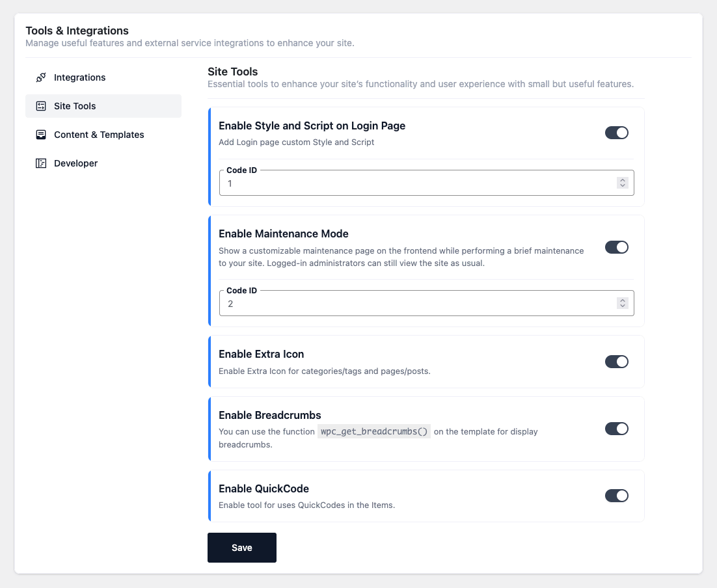This screenshot has width=717, height=588.
Task: Disable Style and Script on Login Page
Action: pos(616,133)
